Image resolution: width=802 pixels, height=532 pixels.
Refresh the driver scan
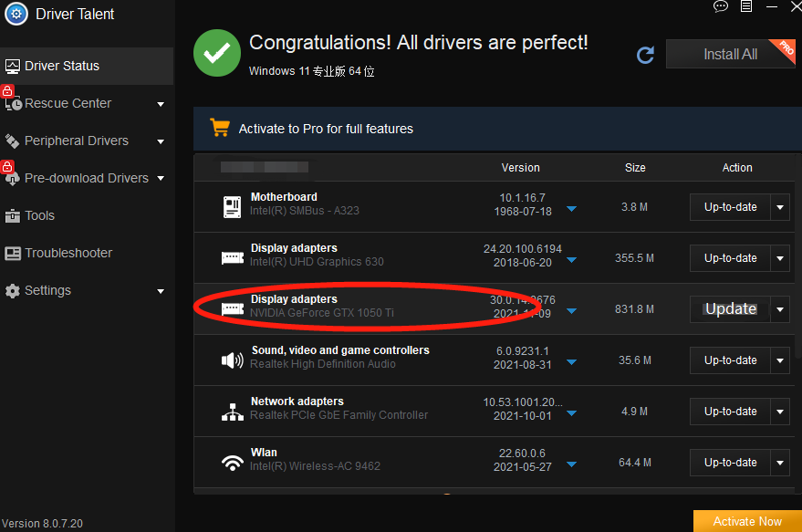point(645,55)
